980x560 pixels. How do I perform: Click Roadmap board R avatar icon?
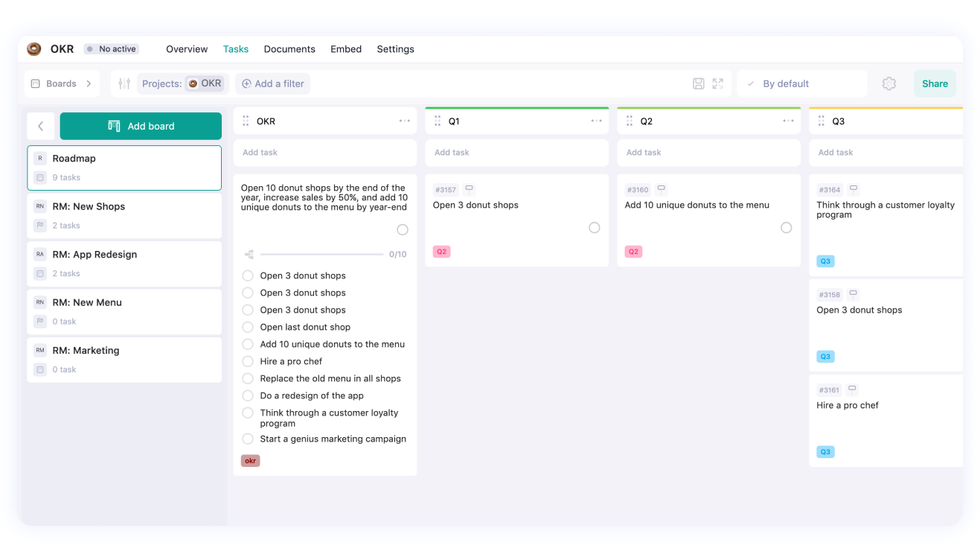(40, 159)
